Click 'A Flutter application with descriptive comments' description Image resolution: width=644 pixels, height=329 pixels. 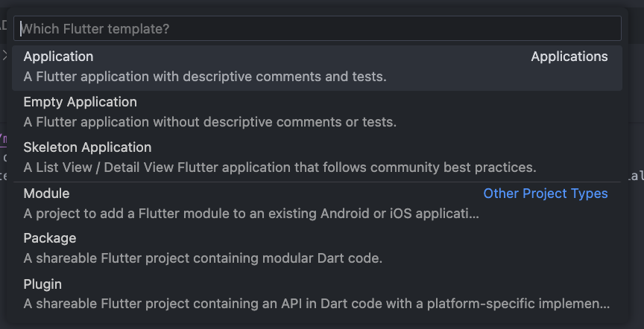[205, 77]
